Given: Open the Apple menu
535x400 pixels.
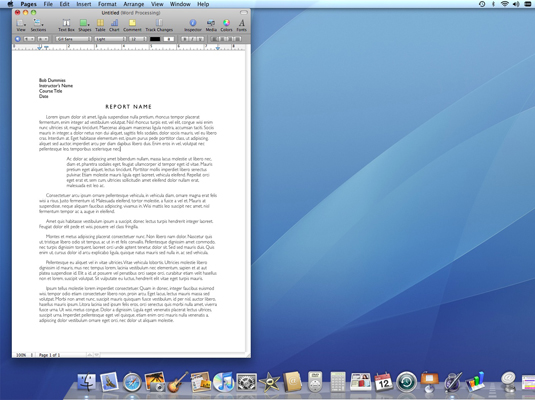Looking at the screenshot, I should coord(10,4).
